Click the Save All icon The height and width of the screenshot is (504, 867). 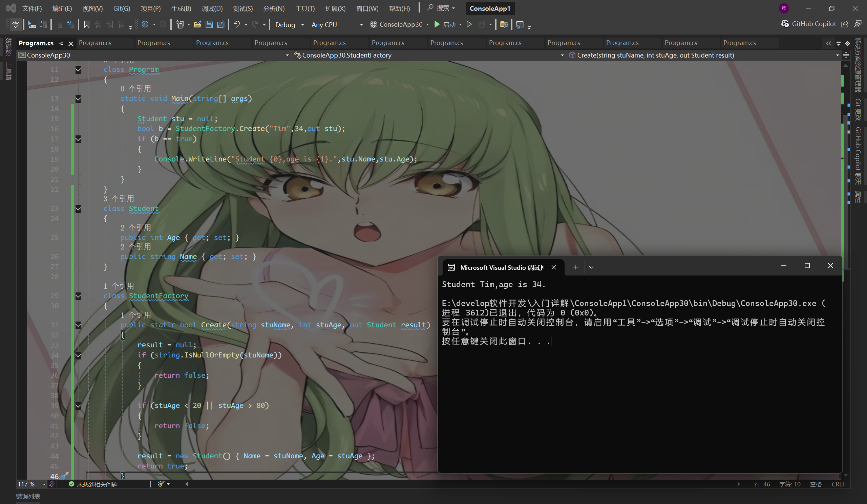(221, 24)
